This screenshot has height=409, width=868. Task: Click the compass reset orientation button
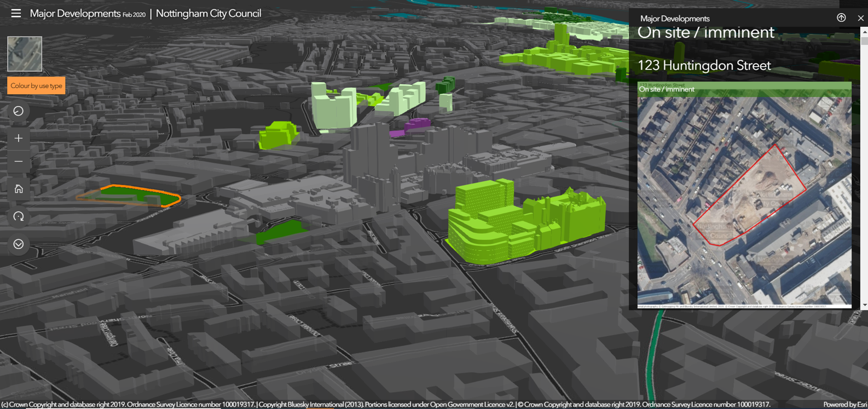click(x=19, y=111)
